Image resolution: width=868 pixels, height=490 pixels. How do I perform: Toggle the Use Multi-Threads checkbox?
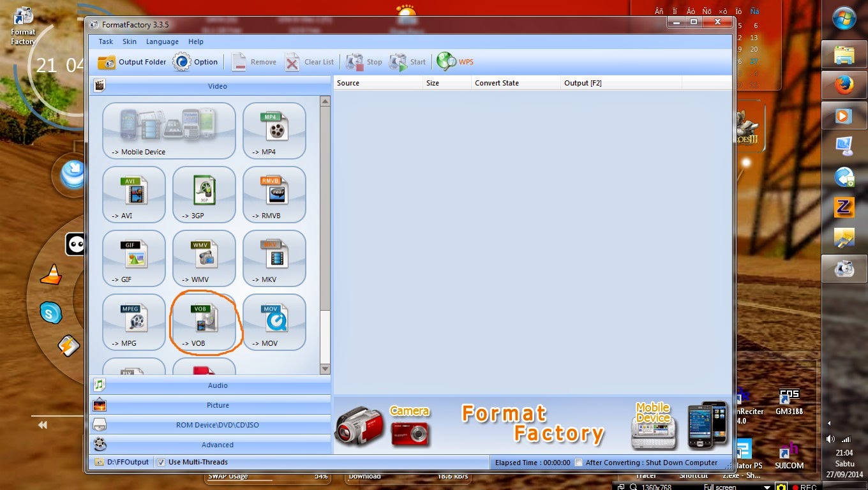[x=161, y=462]
